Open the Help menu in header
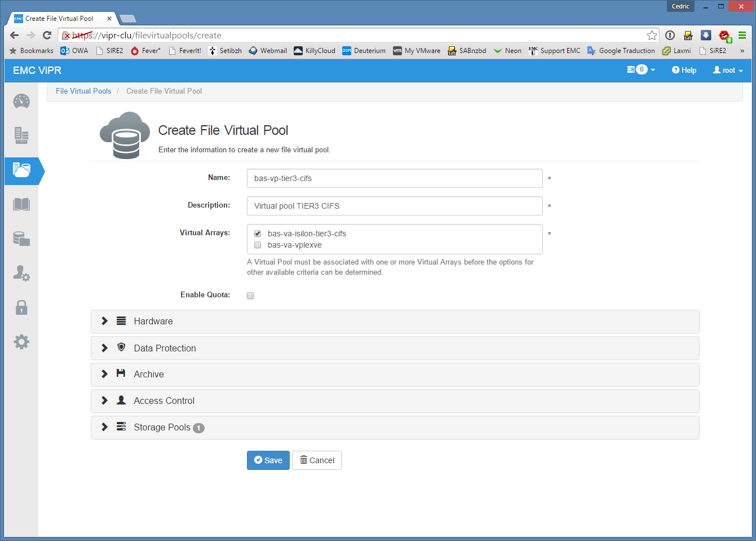Image resolution: width=756 pixels, height=541 pixels. tap(684, 71)
